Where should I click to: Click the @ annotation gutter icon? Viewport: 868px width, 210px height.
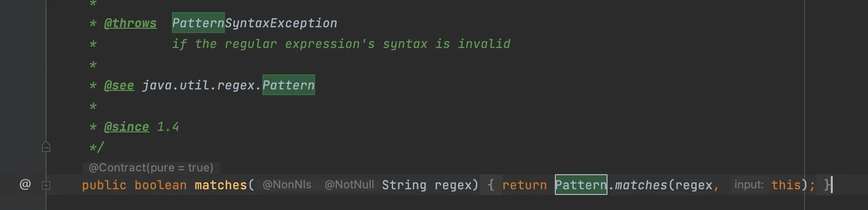pyautogui.click(x=25, y=185)
